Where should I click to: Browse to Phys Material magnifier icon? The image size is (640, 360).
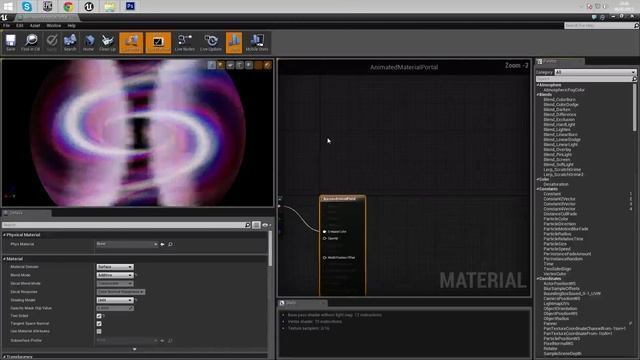pyautogui.click(x=170, y=244)
